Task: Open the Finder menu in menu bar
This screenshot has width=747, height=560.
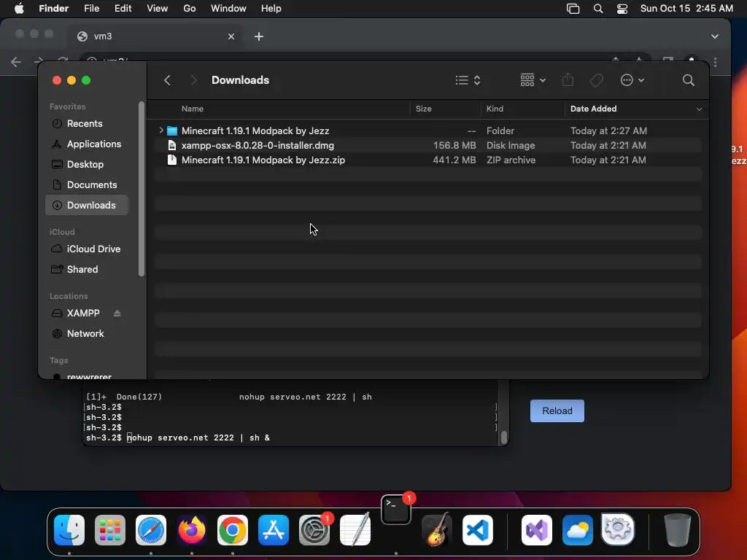Action: point(53,9)
